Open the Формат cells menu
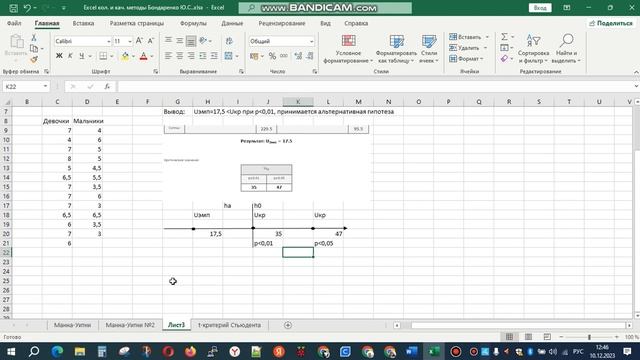Viewport: 640px width, 360px height. coord(466,59)
